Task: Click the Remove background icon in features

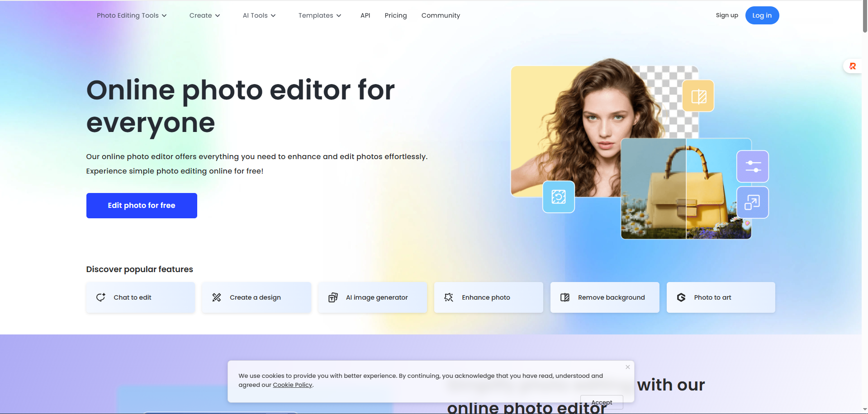Action: click(565, 297)
